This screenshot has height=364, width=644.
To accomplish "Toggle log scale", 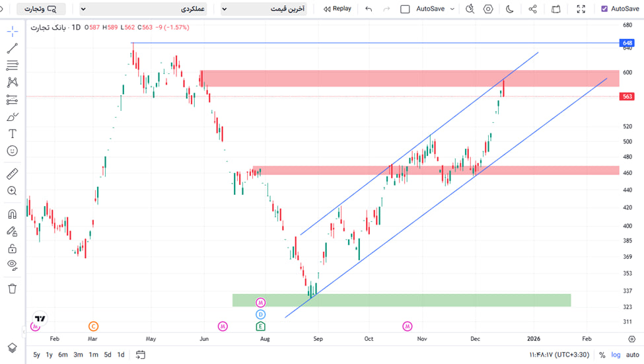I will (x=616, y=355).
